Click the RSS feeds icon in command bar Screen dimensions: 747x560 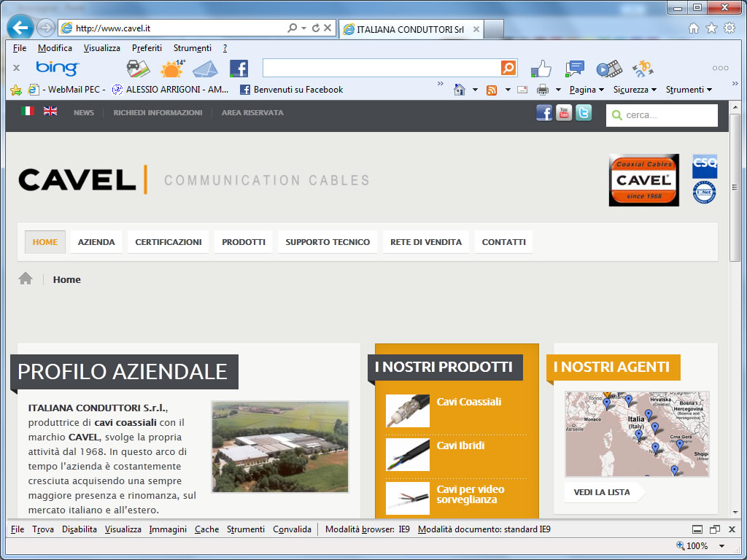pos(492,90)
